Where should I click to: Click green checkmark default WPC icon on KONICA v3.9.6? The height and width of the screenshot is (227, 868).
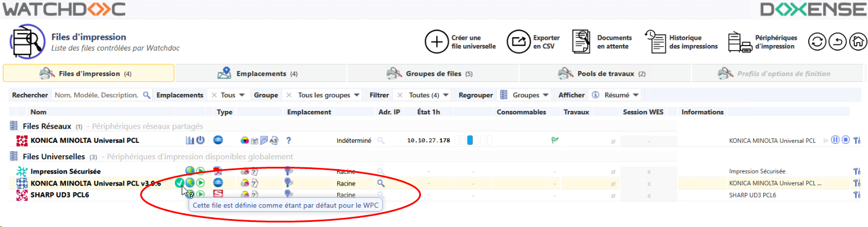click(x=179, y=183)
